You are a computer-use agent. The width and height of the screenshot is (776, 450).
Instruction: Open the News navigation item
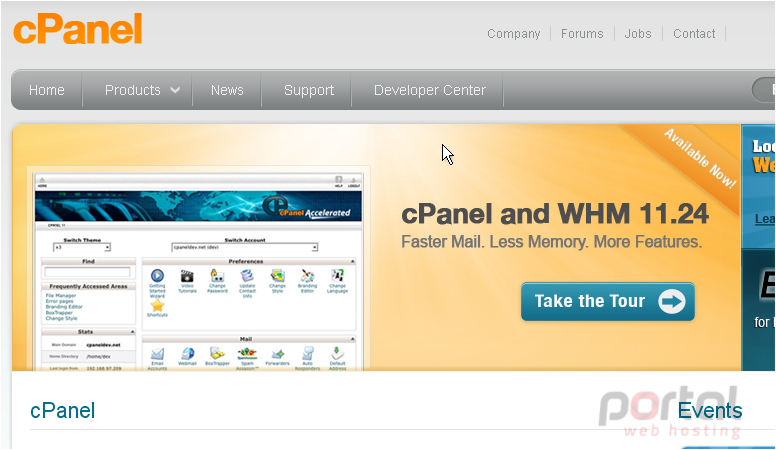click(x=227, y=90)
